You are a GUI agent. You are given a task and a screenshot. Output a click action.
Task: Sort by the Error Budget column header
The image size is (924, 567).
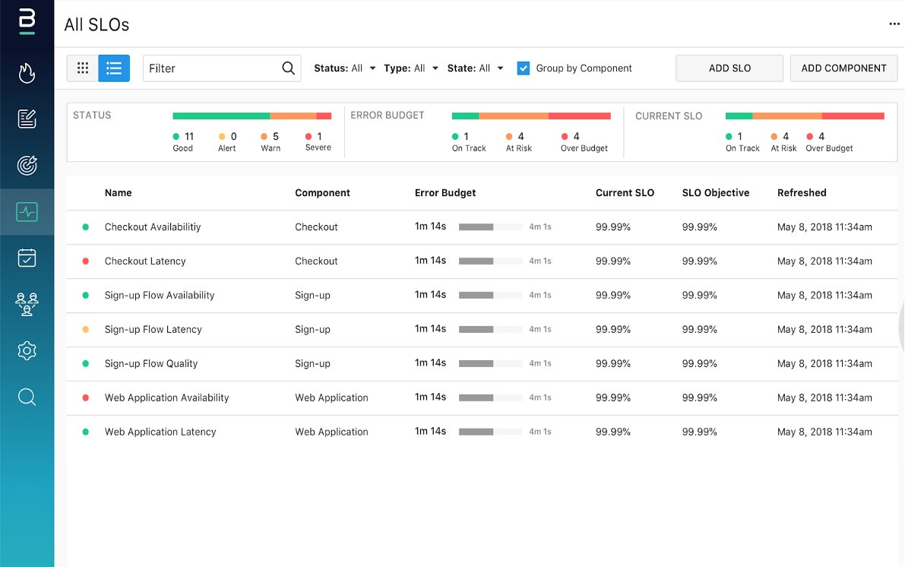(445, 193)
